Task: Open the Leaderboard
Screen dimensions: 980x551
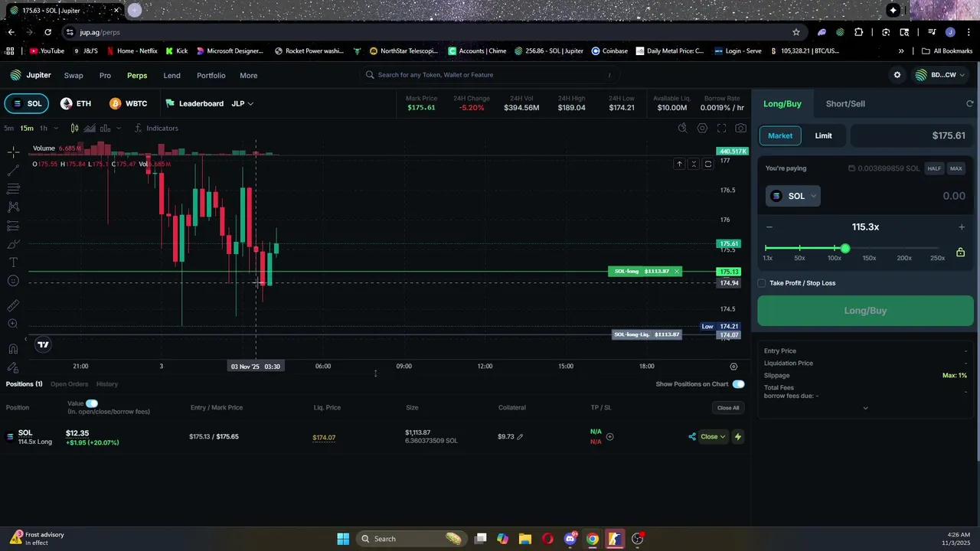Action: (x=194, y=103)
